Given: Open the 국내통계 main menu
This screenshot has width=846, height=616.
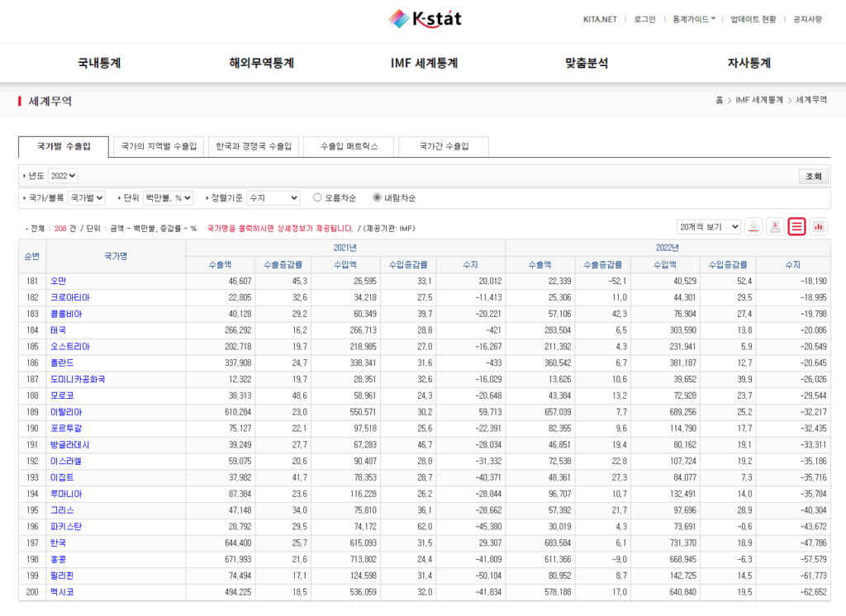Looking at the screenshot, I should [99, 63].
